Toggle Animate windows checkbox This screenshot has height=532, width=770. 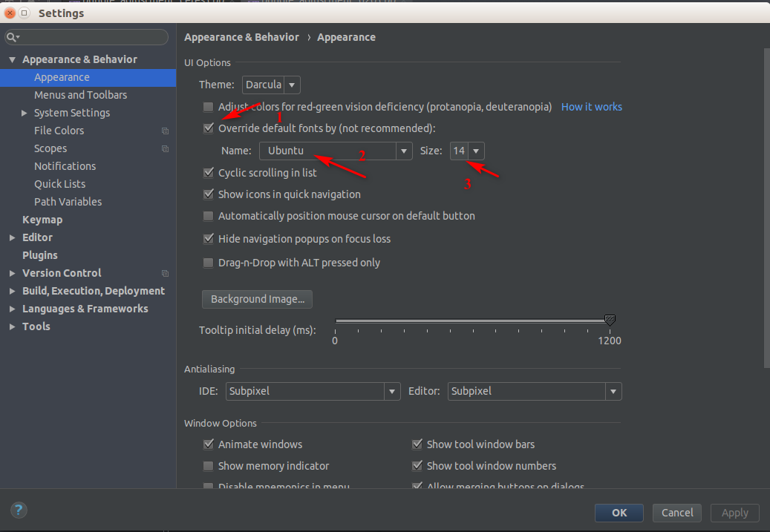pos(208,444)
